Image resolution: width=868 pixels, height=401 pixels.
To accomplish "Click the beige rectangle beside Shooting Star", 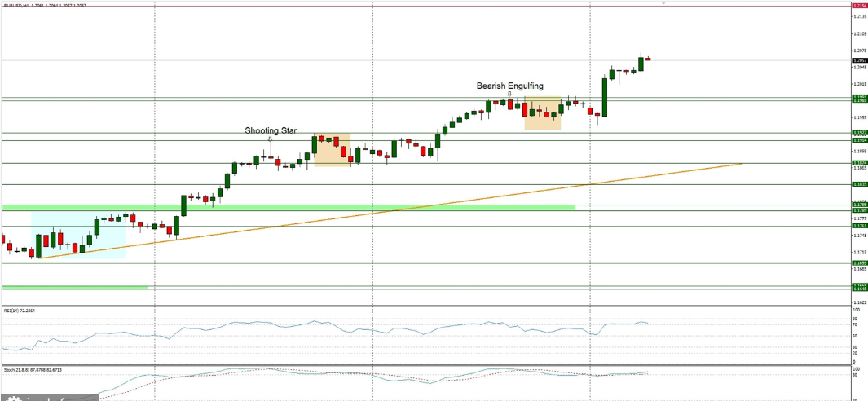I will click(x=332, y=150).
